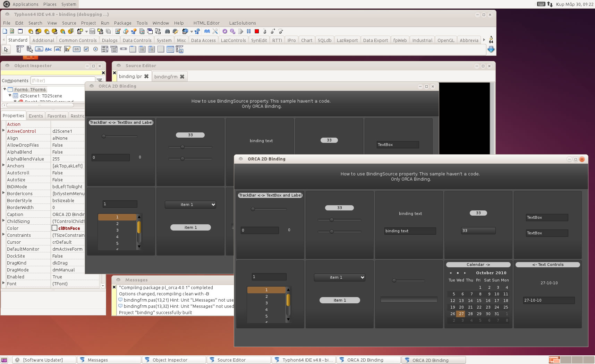Open 'item 1' combo box in front ORCA window
595x364 pixels.
(340, 277)
